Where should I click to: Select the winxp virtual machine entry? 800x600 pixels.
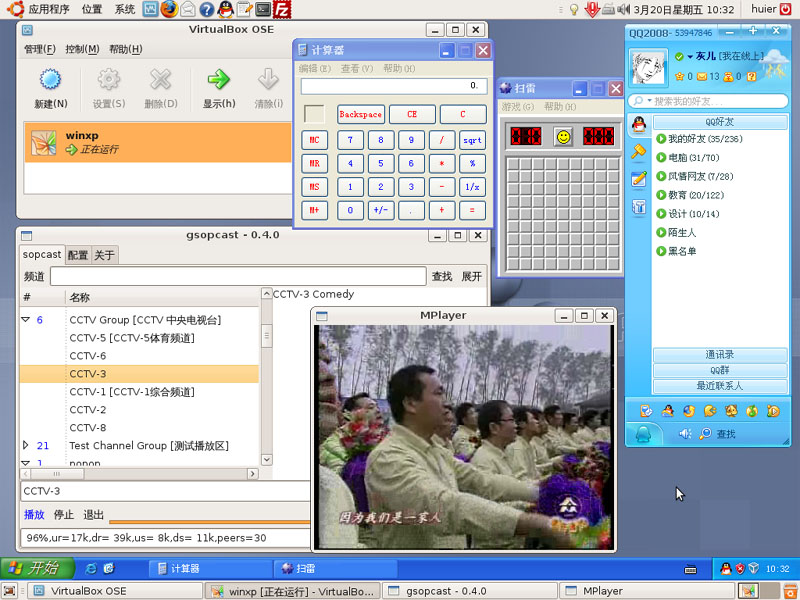point(158,142)
